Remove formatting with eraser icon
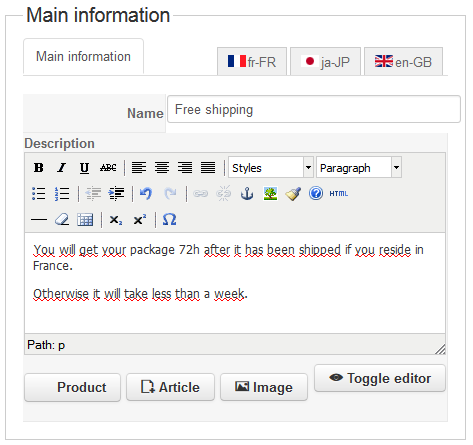Screen dimensions: 473x445 [x=62, y=220]
